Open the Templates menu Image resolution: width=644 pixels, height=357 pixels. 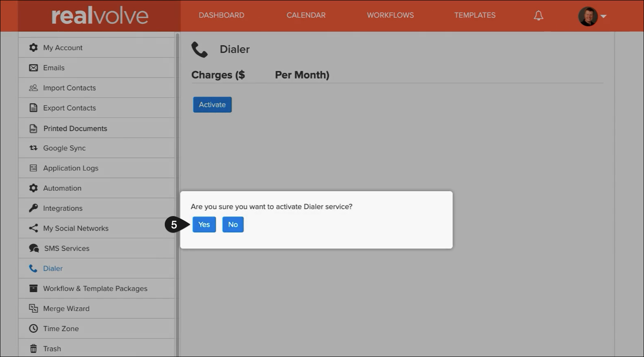pos(475,15)
